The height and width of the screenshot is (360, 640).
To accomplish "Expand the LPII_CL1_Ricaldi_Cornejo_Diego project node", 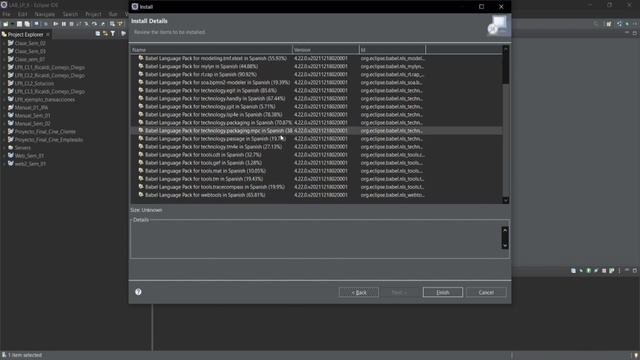I will [4, 67].
